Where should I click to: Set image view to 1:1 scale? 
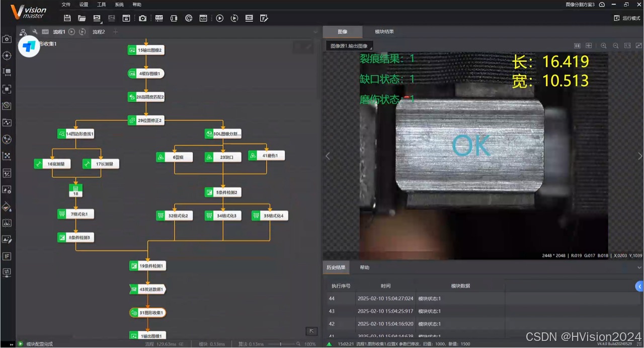[x=627, y=46]
